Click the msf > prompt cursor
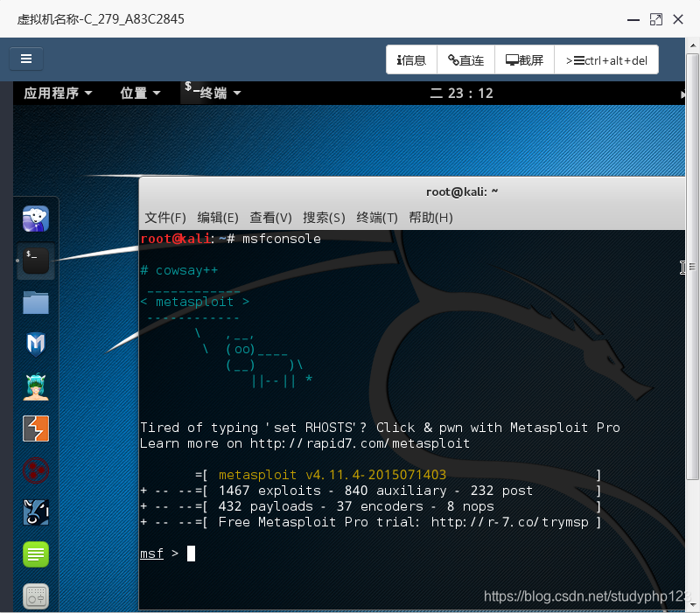Image resolution: width=700 pixels, height=613 pixels. pos(191,554)
